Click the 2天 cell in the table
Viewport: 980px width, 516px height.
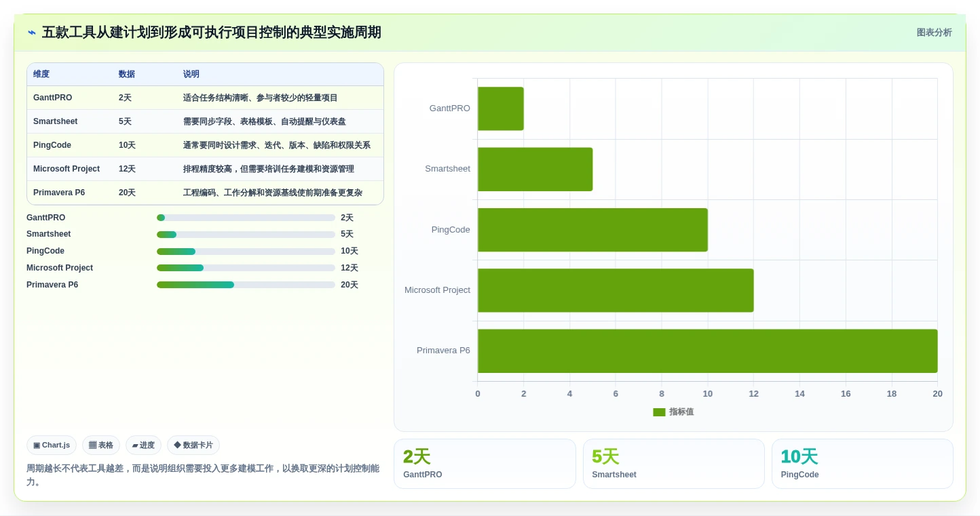tap(125, 98)
